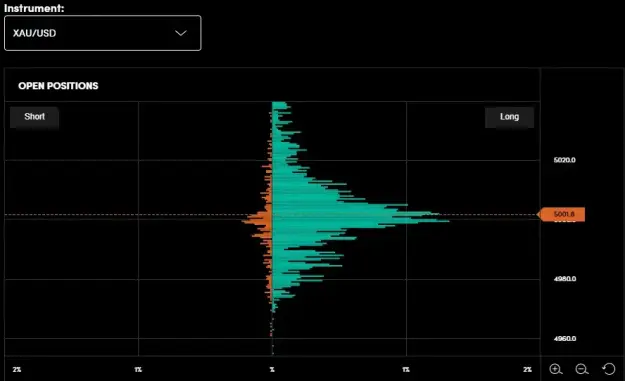
Task: Click the orange 5001.8 current price marker
Action: [x=561, y=214]
